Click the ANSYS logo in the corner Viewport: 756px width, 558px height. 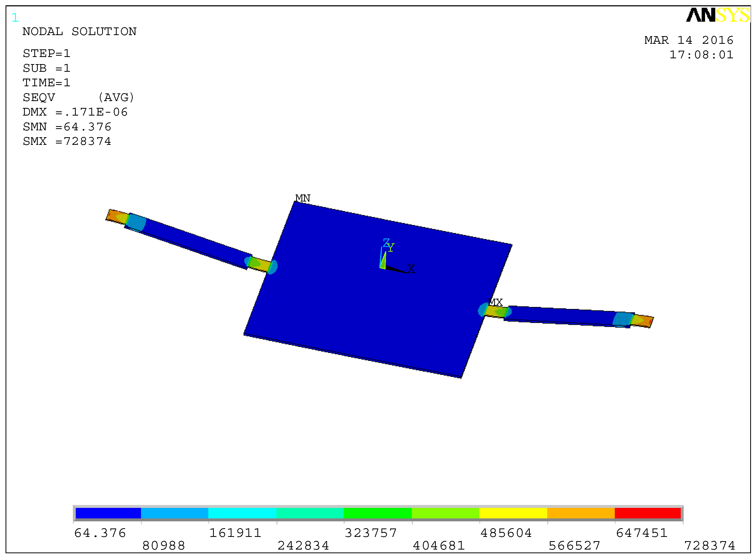(x=717, y=15)
